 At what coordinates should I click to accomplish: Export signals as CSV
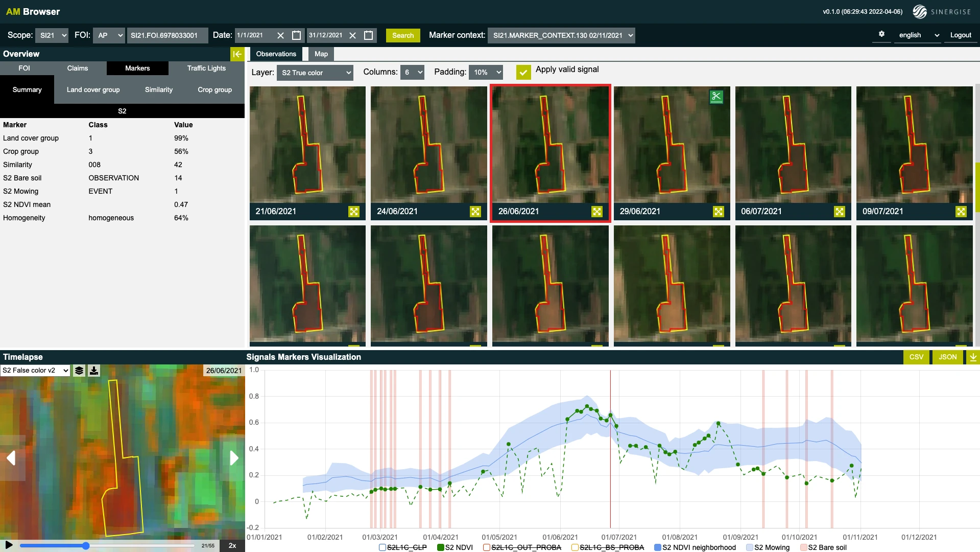pos(916,357)
